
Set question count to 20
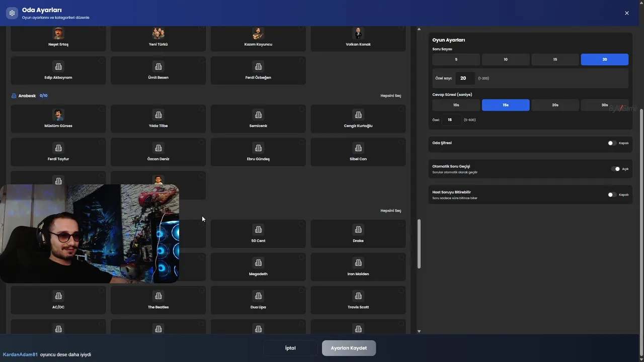[x=605, y=59]
